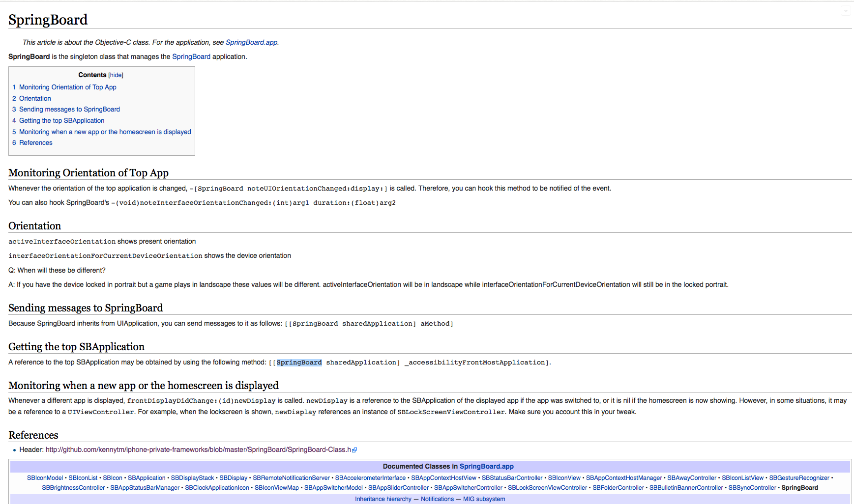The image size is (854, 504).
Task: Open SBGestureRecognizer link
Action: 799,478
